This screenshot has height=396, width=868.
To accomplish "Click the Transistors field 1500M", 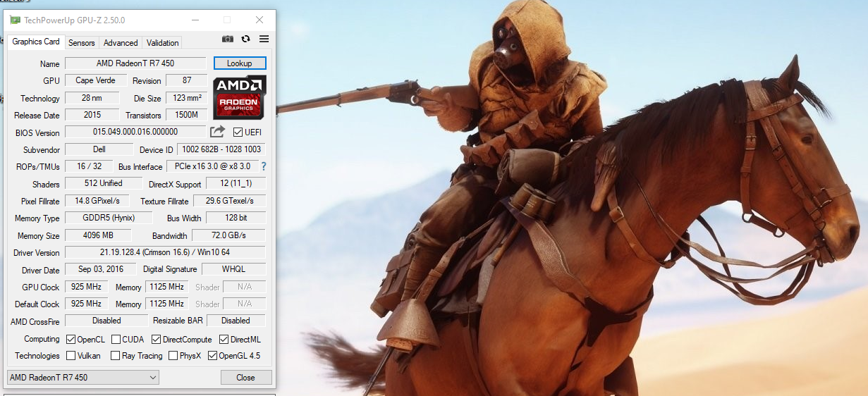I will click(x=187, y=115).
